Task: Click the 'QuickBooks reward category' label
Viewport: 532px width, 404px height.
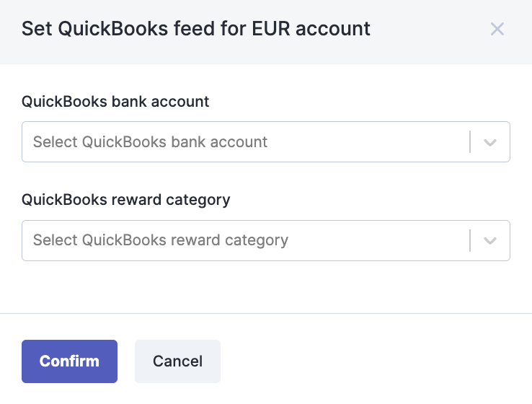Action: click(x=125, y=200)
